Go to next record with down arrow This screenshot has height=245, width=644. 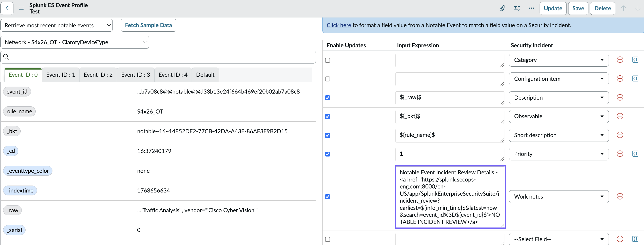[x=638, y=8]
